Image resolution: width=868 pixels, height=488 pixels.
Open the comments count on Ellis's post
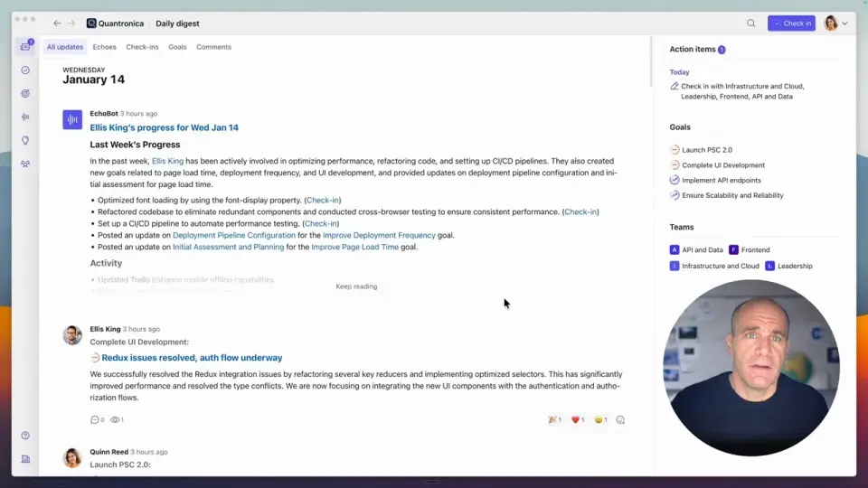tap(97, 420)
